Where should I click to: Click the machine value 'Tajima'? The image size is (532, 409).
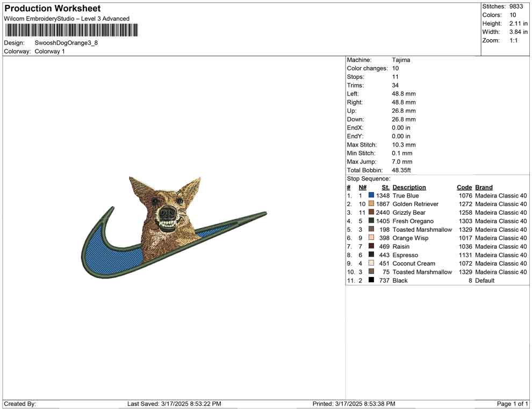tap(401, 60)
